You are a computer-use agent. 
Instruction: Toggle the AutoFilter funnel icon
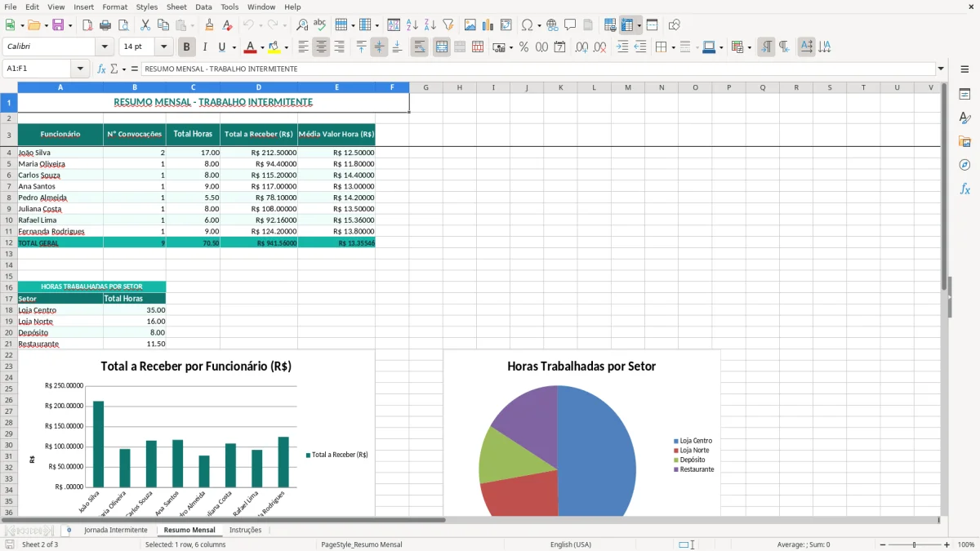(x=448, y=25)
